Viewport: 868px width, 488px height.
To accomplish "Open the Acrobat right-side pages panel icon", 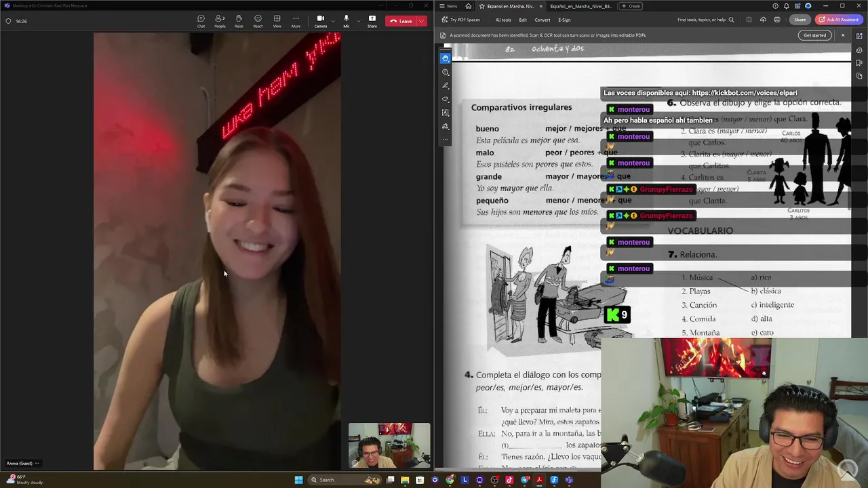I will [x=859, y=76].
